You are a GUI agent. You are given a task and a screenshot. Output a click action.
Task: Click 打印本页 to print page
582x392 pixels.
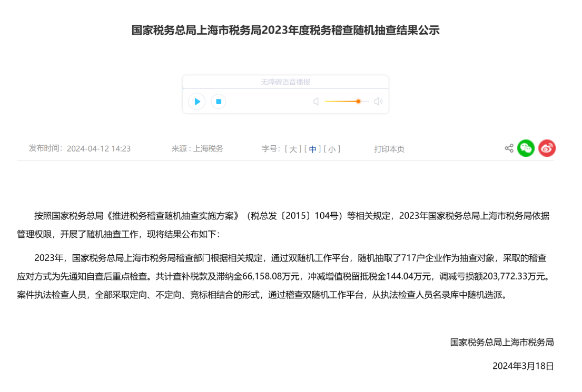tap(389, 149)
